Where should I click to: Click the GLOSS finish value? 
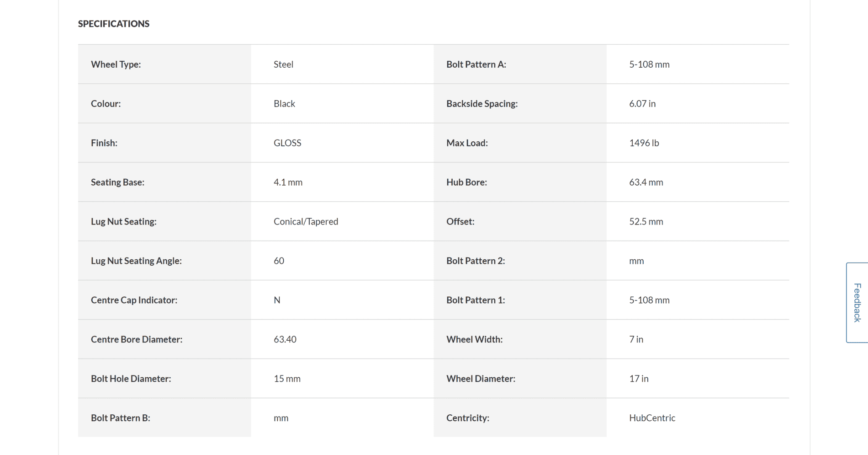(287, 143)
